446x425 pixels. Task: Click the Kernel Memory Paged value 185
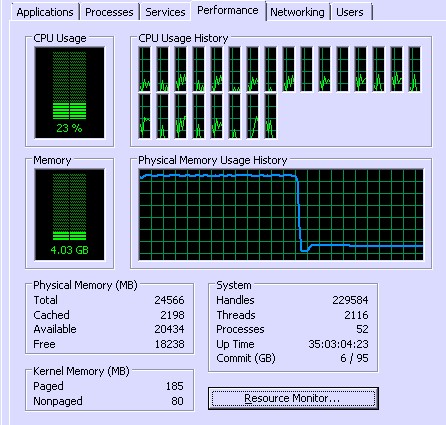(x=175, y=386)
